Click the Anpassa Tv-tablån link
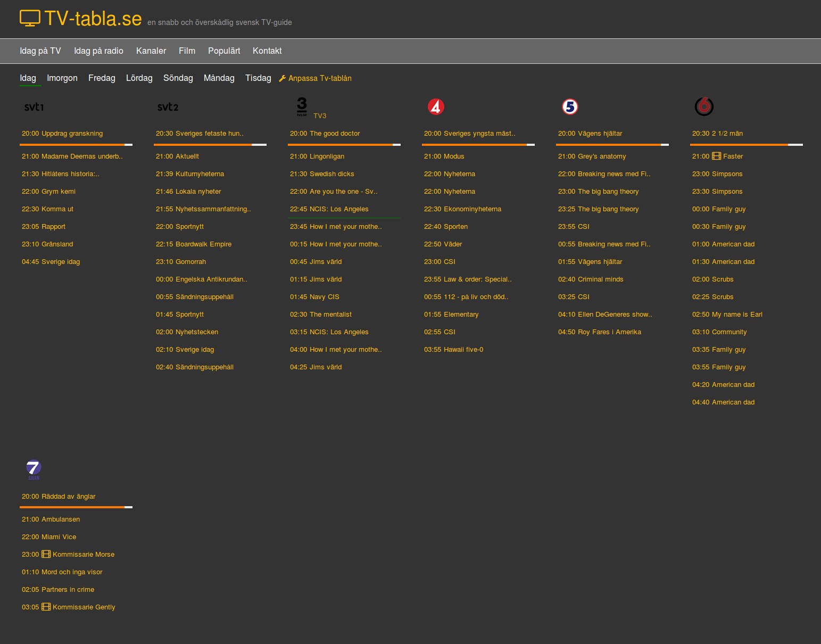Screen dimensions: 821x644 click(x=320, y=78)
